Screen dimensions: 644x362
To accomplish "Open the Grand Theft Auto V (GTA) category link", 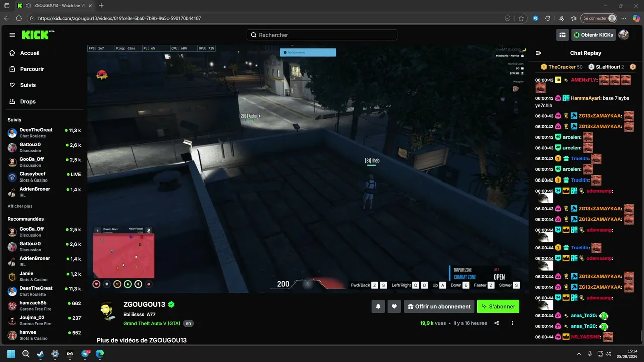I will click(x=151, y=323).
